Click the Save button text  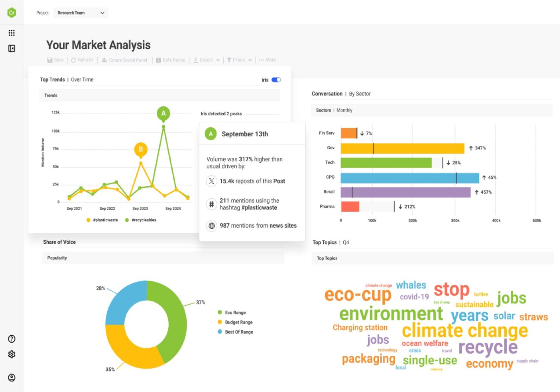[x=59, y=60]
